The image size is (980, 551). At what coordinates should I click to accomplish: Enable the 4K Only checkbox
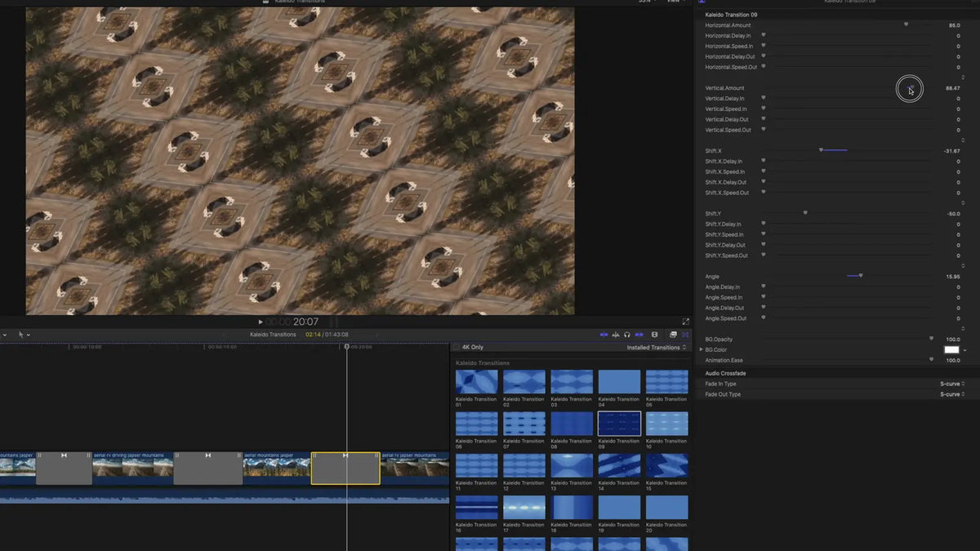457,347
